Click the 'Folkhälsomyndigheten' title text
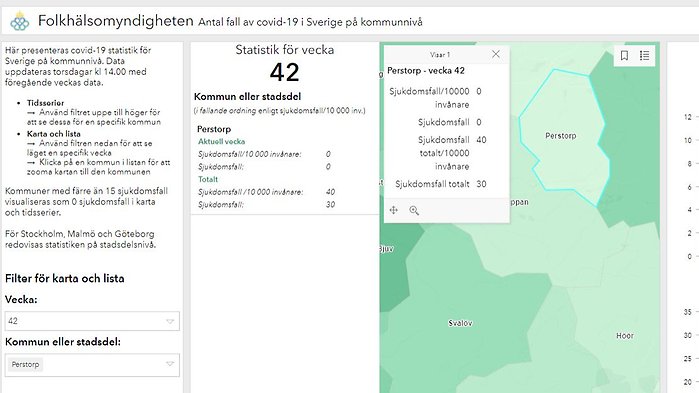The width and height of the screenshot is (699, 393). pyautogui.click(x=115, y=20)
